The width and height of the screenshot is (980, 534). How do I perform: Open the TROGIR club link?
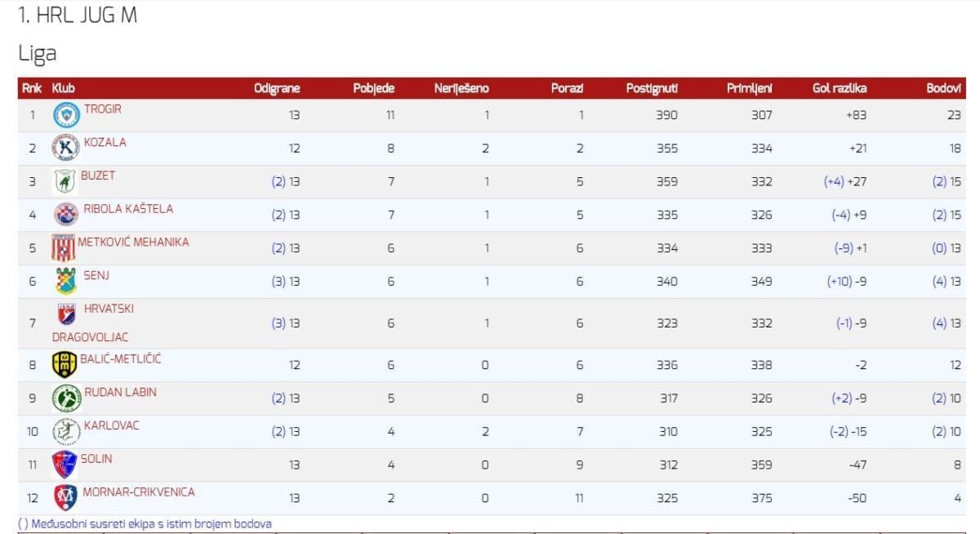(103, 109)
